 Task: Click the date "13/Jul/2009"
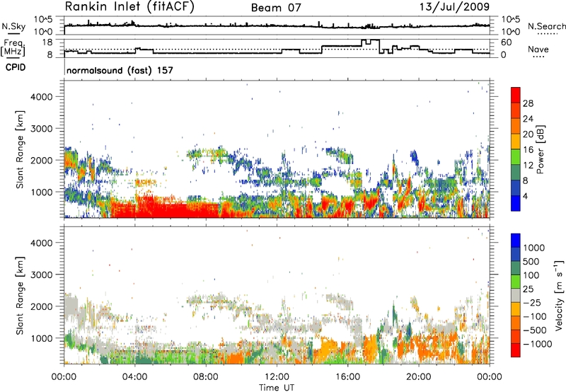(x=454, y=6)
